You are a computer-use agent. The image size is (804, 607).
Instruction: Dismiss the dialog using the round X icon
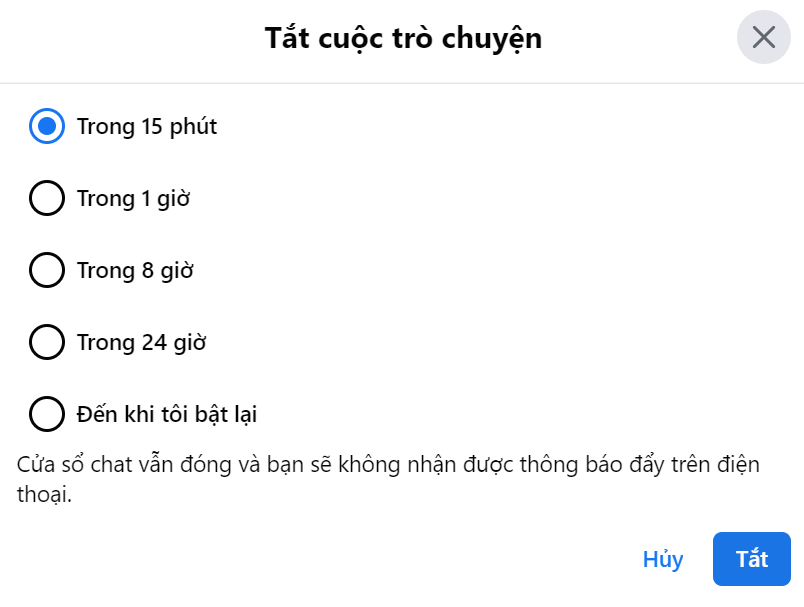point(764,38)
